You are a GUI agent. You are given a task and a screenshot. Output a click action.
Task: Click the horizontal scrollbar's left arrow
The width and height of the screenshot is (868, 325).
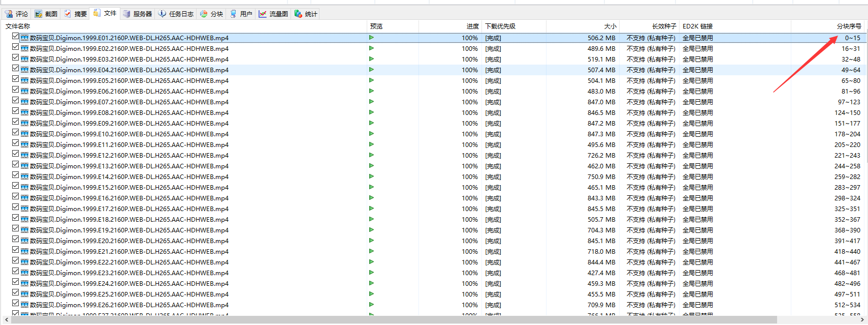6,320
